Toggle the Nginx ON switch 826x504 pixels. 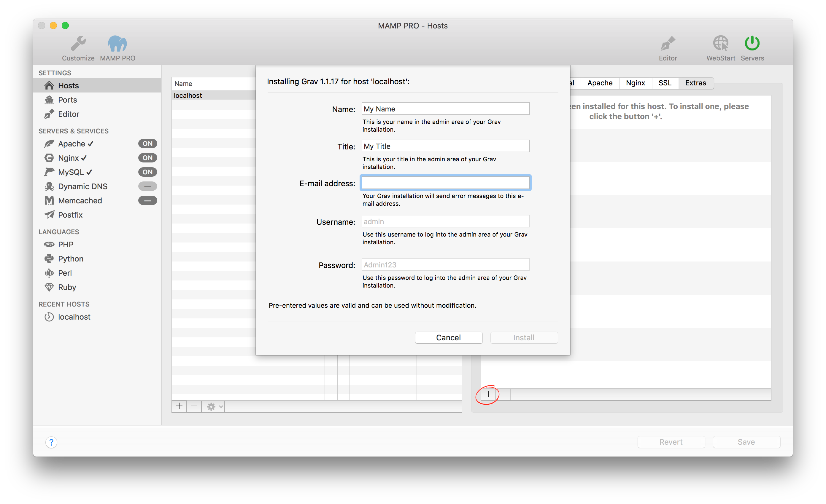147,158
